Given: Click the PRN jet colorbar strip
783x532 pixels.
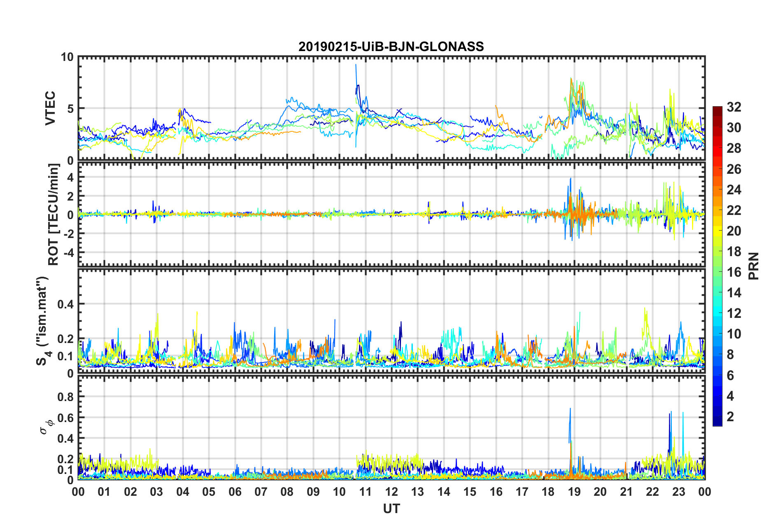Looking at the screenshot, I should click(x=718, y=266).
